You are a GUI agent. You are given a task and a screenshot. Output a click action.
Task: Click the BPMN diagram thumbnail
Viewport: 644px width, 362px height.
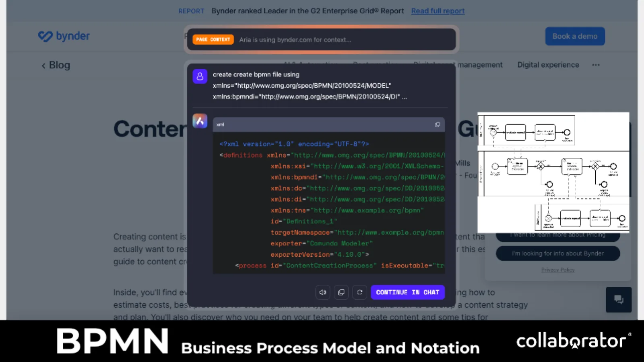coord(553,172)
